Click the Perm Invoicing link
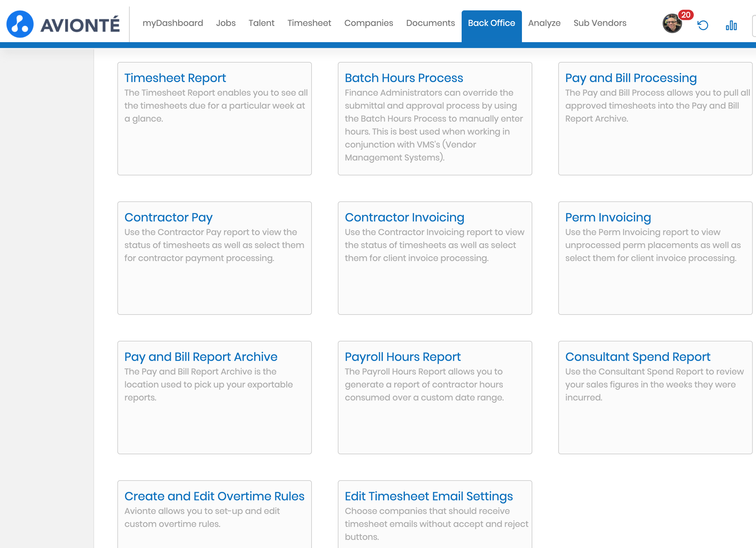Image resolution: width=756 pixels, height=548 pixels. [608, 217]
